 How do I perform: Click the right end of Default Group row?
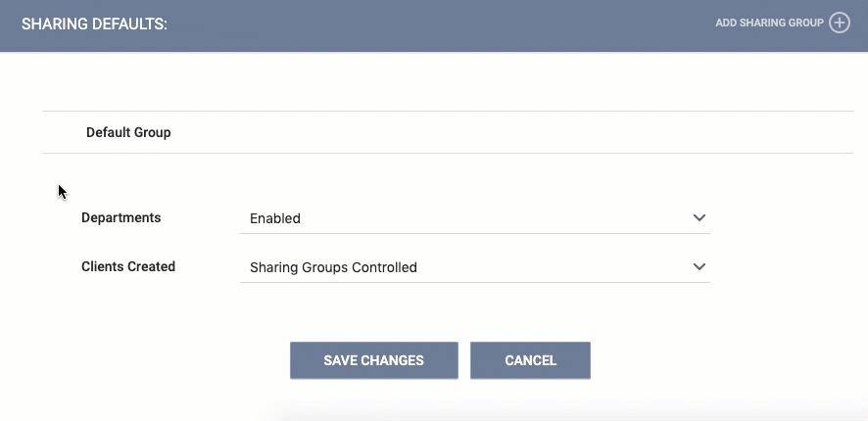point(775,133)
